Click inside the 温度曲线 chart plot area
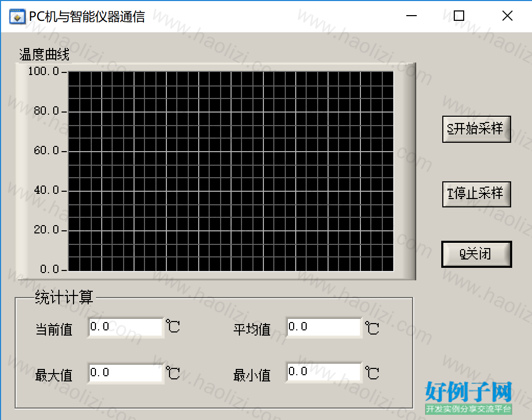Screen dimensions: 532x420 pos(231,171)
